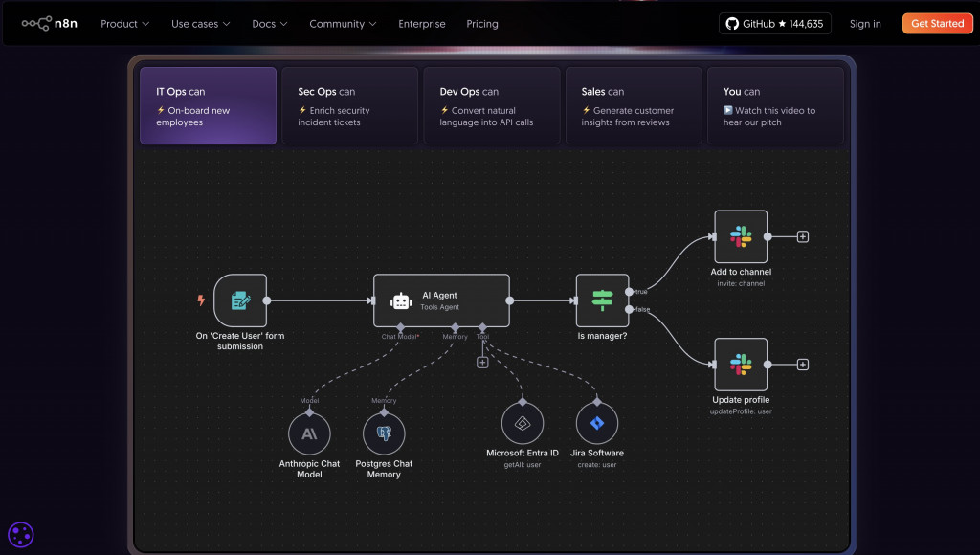This screenshot has width=980, height=555.
Task: Open the You can video tab
Action: point(775,105)
